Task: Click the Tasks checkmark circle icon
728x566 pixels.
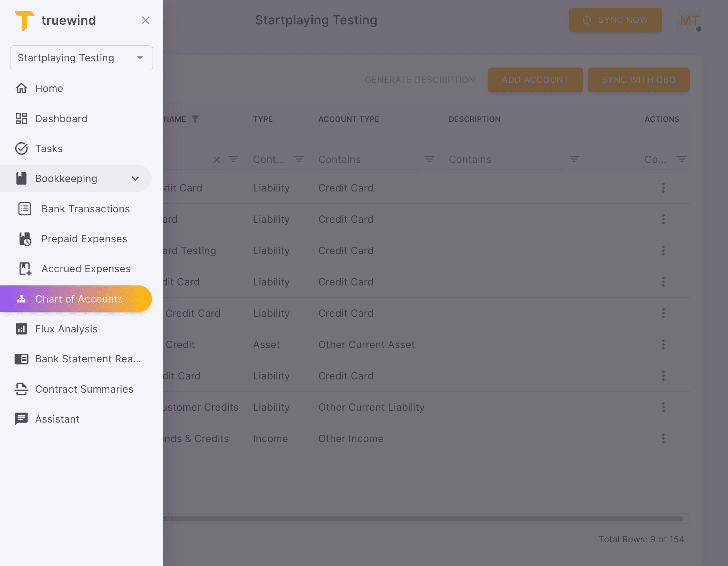Action: coord(21,149)
